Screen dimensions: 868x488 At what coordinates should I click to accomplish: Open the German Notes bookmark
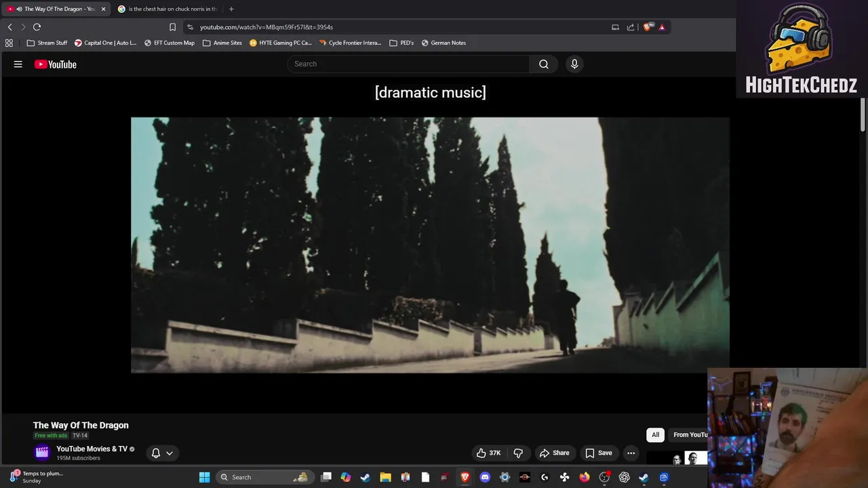click(x=443, y=43)
